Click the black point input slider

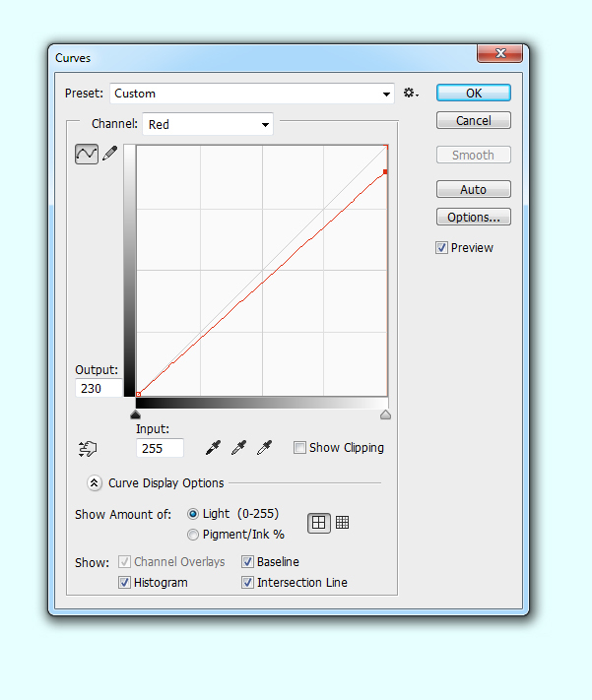[135, 414]
